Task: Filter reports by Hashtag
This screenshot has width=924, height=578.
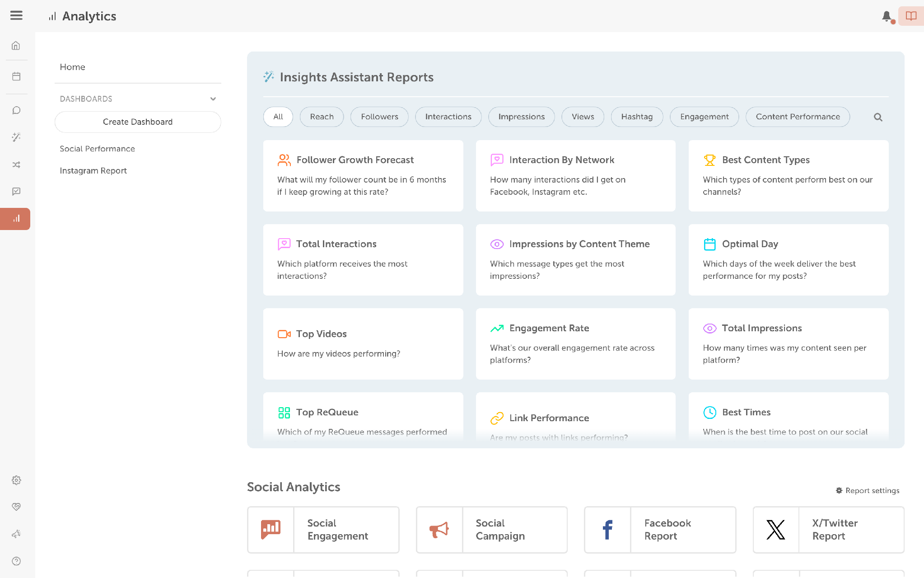Action: pos(637,117)
